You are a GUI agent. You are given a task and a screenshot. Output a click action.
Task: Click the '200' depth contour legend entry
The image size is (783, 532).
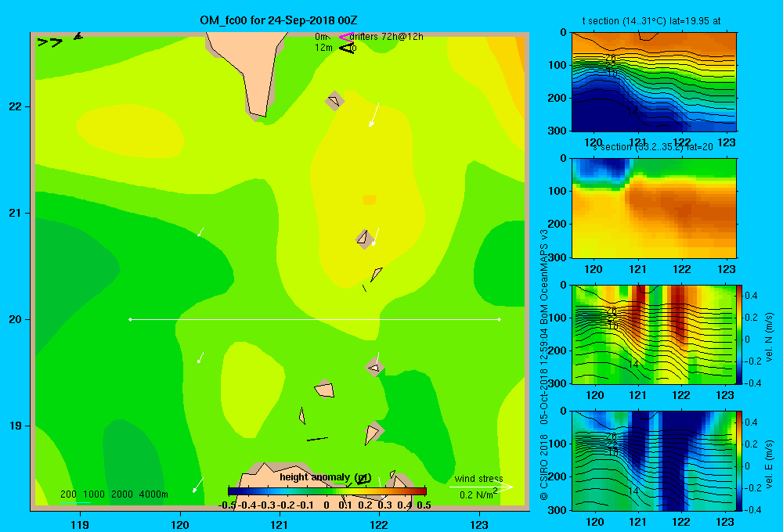coord(68,494)
